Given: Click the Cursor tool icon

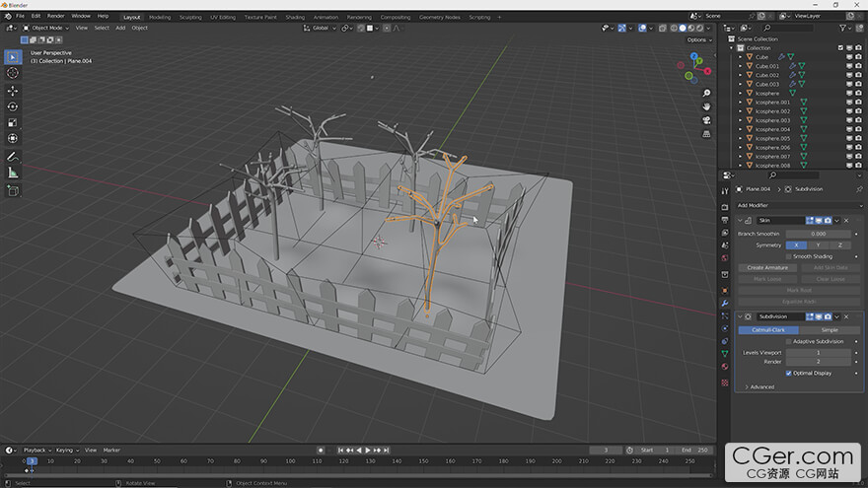Looking at the screenshot, I should pos(13,73).
